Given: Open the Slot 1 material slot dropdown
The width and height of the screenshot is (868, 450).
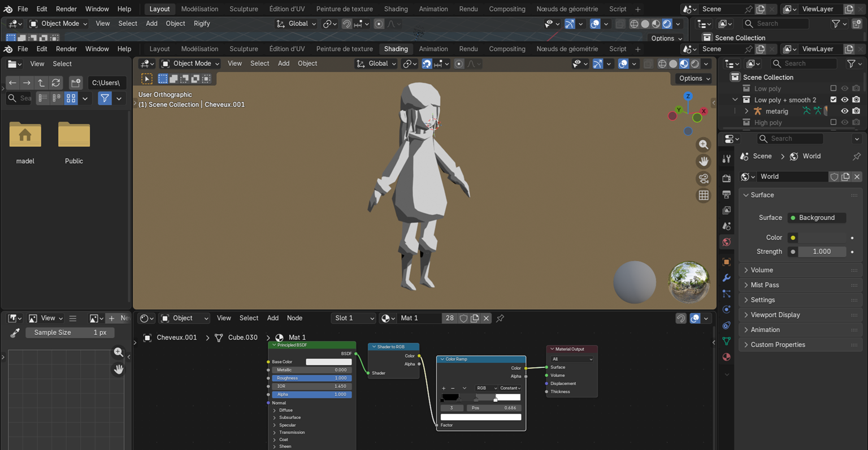Looking at the screenshot, I should [x=354, y=318].
